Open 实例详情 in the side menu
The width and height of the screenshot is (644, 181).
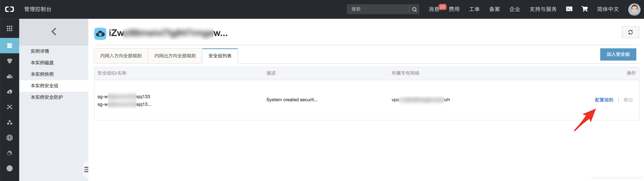54,51
